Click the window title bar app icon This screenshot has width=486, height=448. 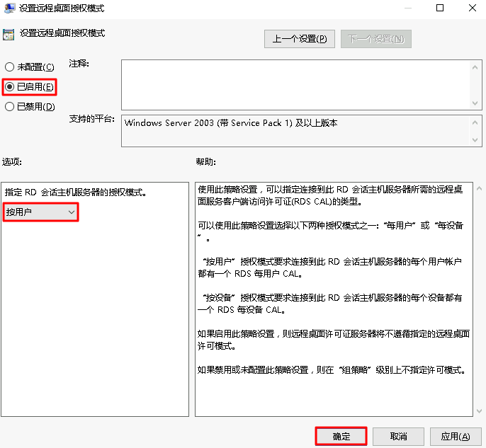click(10, 8)
